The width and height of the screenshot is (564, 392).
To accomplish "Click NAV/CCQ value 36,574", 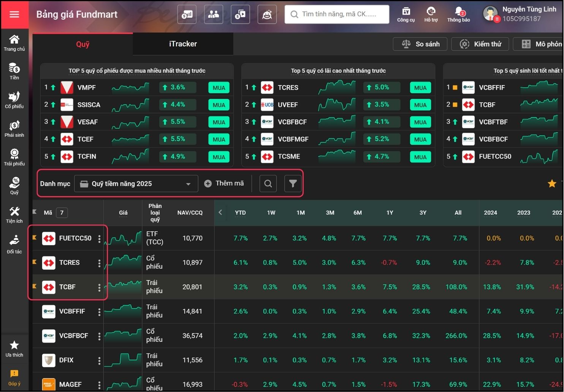I will pos(192,336).
